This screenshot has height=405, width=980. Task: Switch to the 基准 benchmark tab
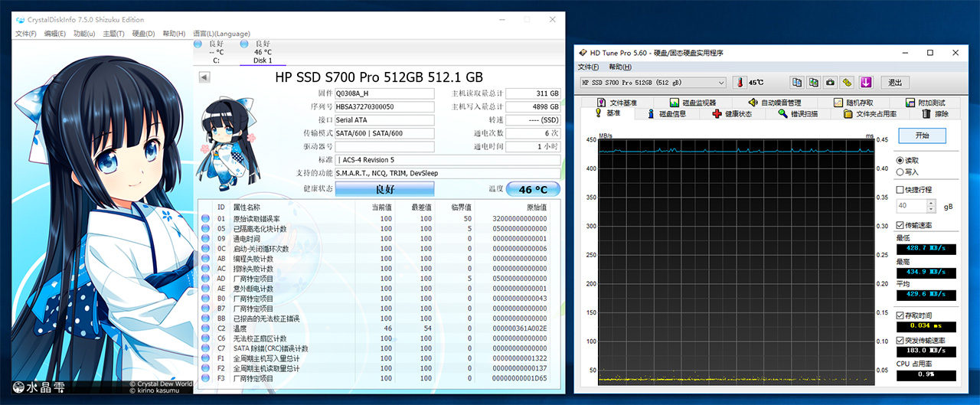606,113
